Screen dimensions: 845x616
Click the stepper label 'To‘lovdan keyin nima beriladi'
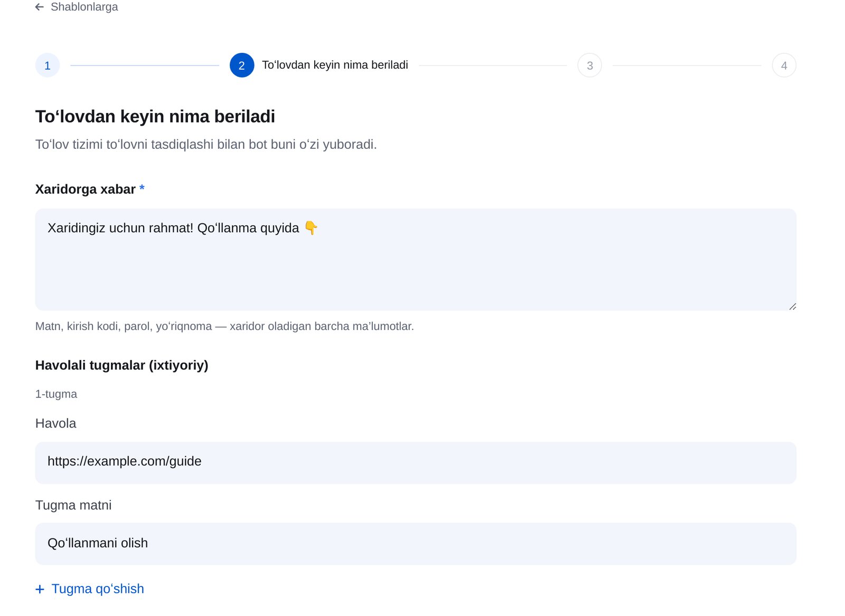335,65
